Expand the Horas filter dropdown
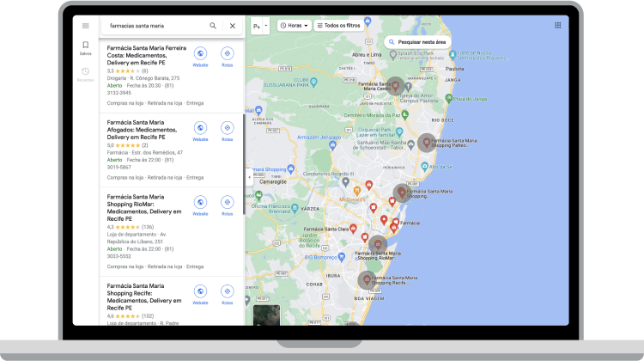The height and width of the screenshot is (361, 644). (x=294, y=26)
